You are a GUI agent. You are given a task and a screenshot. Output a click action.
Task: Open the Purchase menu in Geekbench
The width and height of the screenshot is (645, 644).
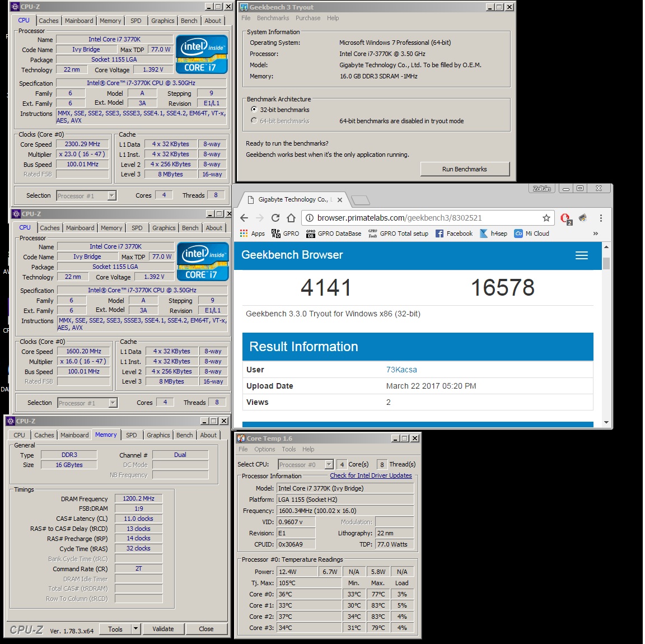[x=308, y=18]
